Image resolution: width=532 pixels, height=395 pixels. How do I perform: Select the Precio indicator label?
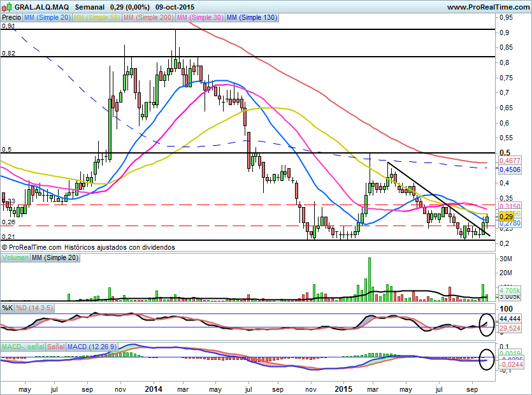(x=11, y=18)
